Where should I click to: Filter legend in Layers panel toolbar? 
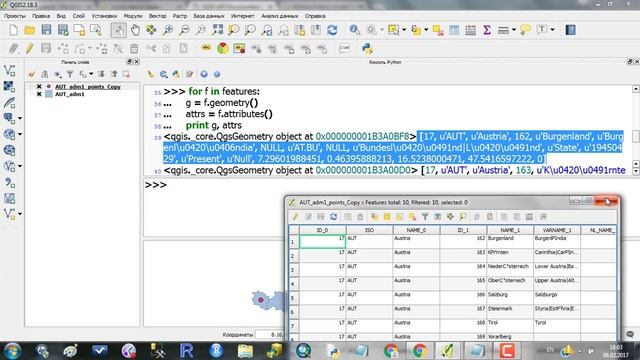point(70,74)
